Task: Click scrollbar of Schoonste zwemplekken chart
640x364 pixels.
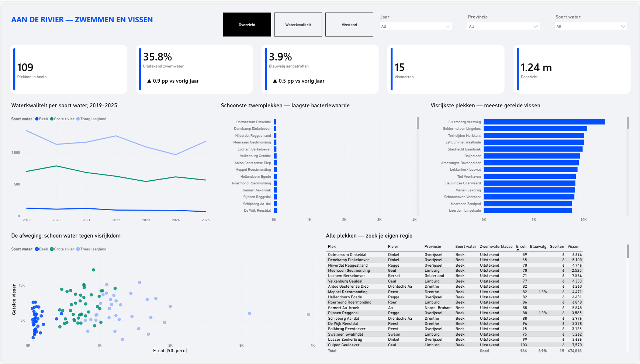Action: [x=418, y=123]
